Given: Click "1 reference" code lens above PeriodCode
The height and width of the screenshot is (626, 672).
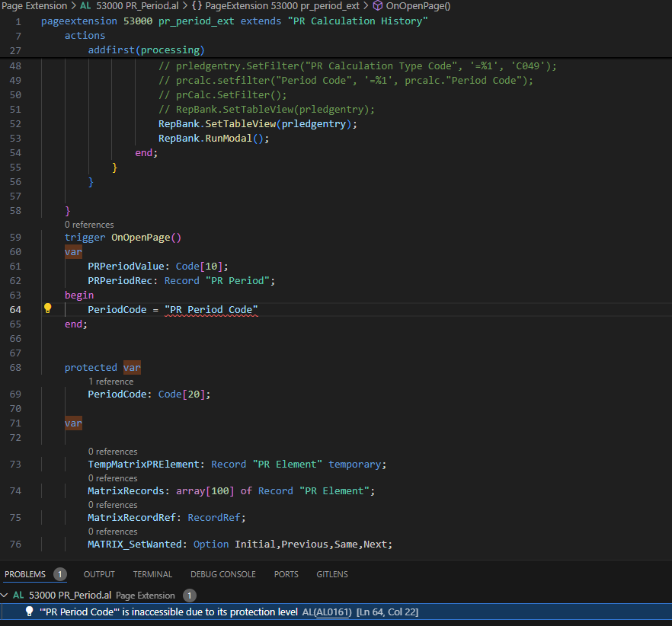Looking at the screenshot, I should coord(111,382).
